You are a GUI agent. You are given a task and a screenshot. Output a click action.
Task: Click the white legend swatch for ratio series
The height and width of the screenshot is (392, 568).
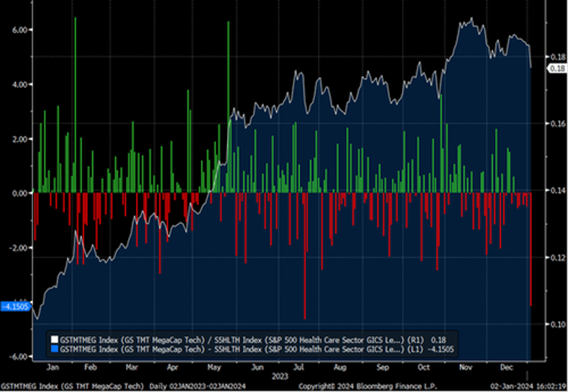point(54,340)
